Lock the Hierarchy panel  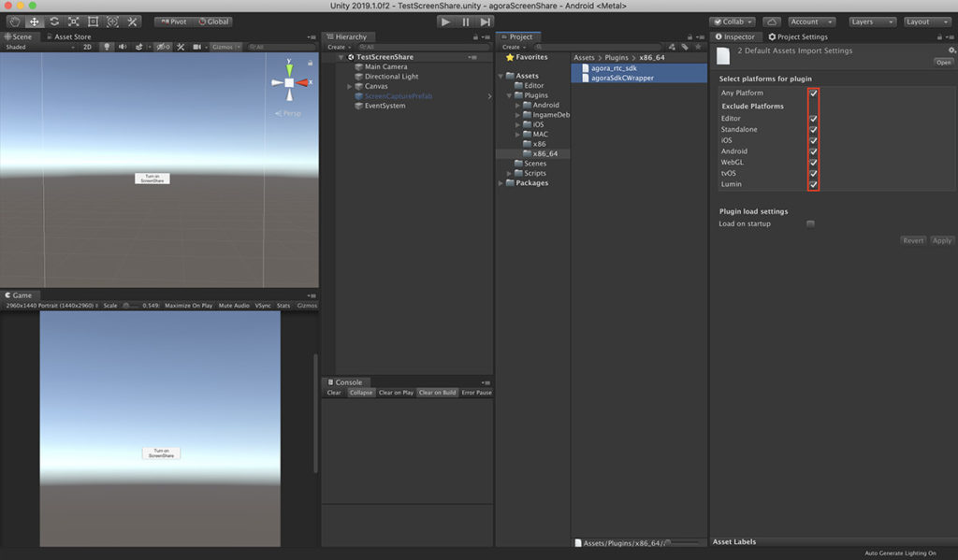coord(475,37)
